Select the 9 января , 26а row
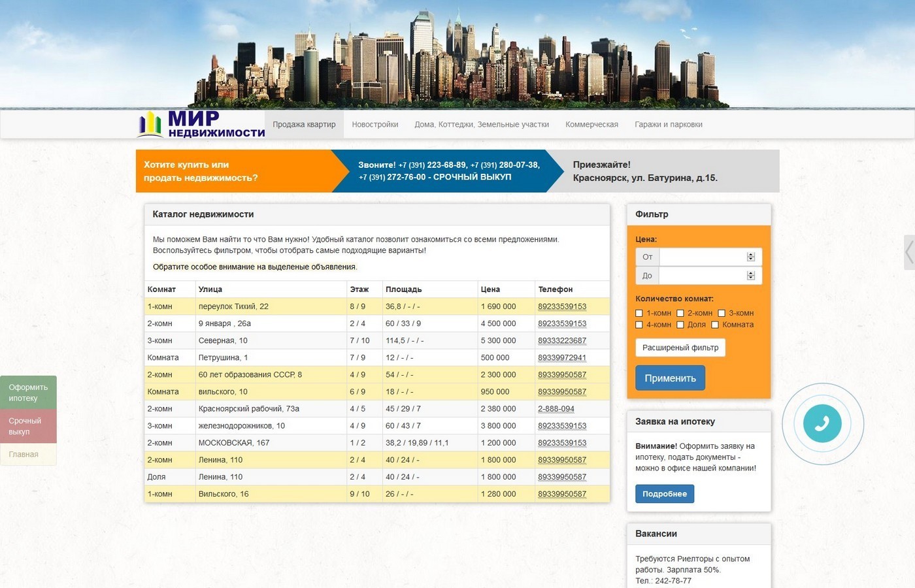 tap(377, 323)
